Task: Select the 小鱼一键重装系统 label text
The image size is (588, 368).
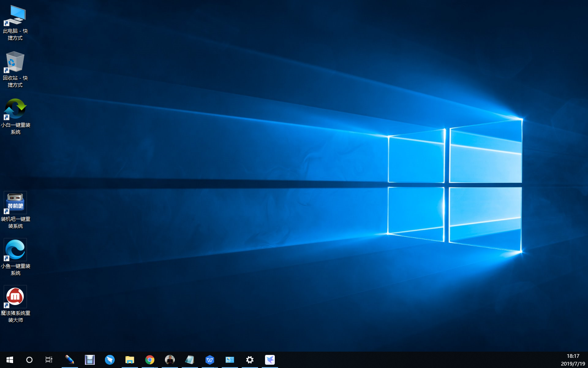Action: click(16, 269)
